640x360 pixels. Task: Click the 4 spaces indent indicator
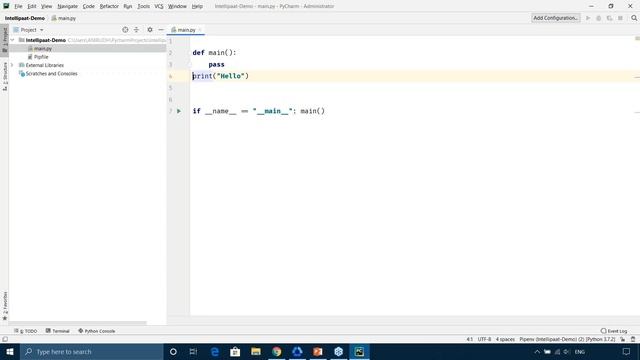point(505,339)
